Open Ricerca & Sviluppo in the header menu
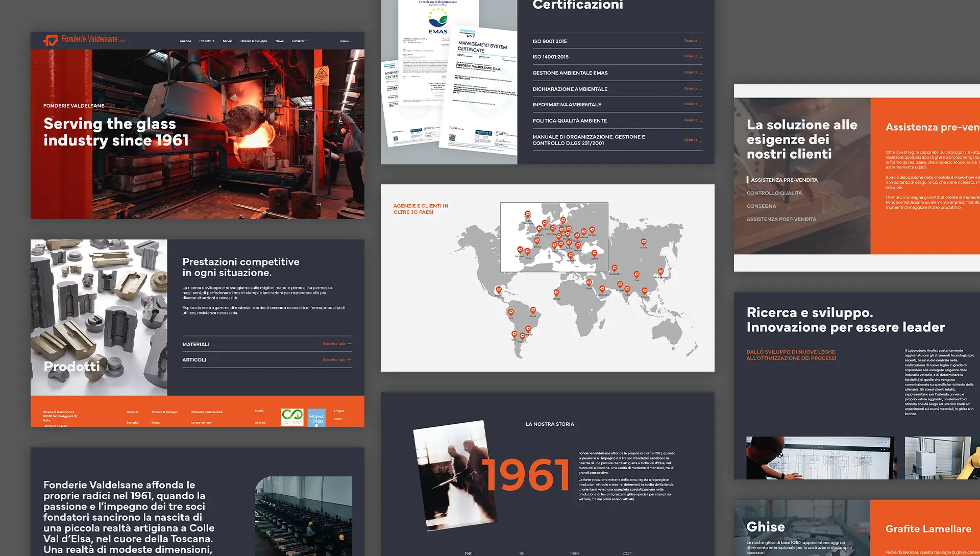This screenshot has width=980, height=556. coord(254,41)
